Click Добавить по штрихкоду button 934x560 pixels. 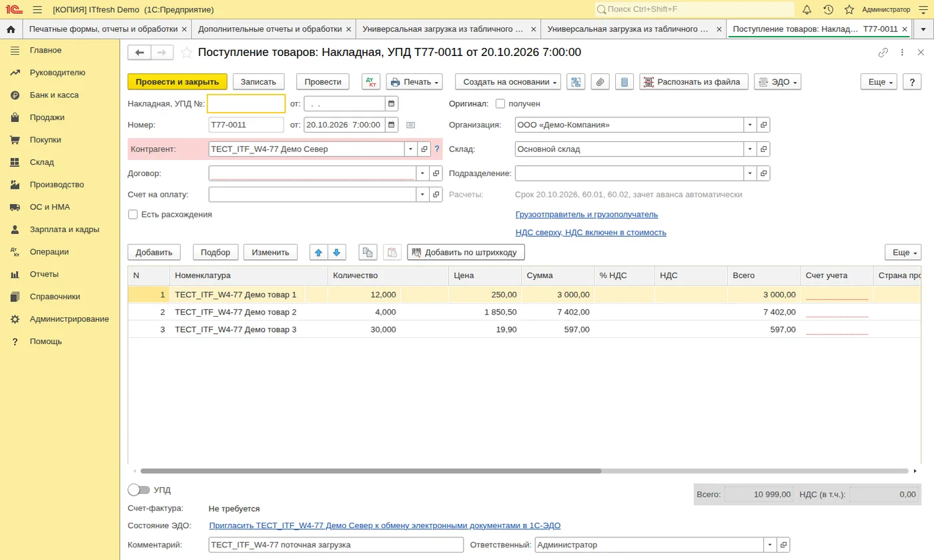[466, 252]
